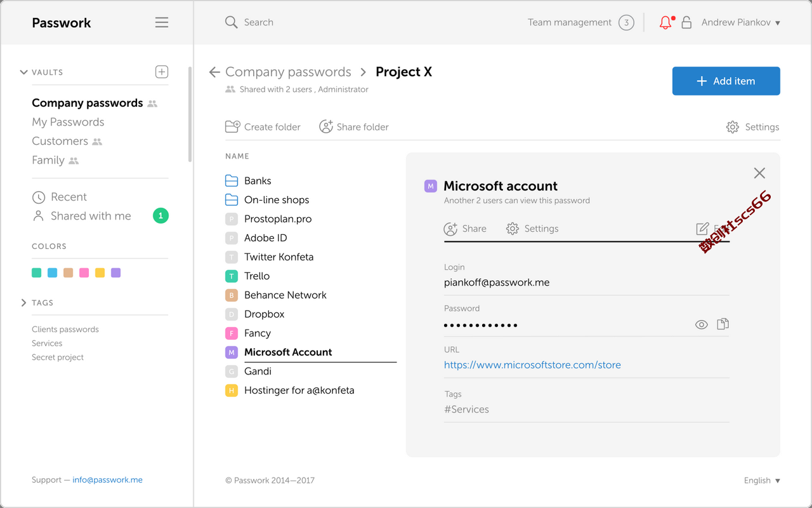Image resolution: width=812 pixels, height=508 pixels.
Task: Open the hamburger menu next to Passwork logo
Action: [162, 23]
